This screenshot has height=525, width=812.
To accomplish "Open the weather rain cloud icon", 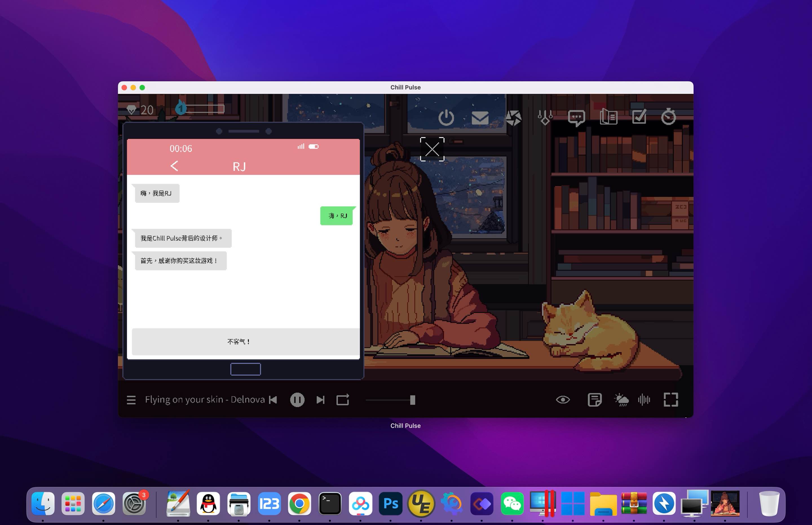I will pos(621,400).
